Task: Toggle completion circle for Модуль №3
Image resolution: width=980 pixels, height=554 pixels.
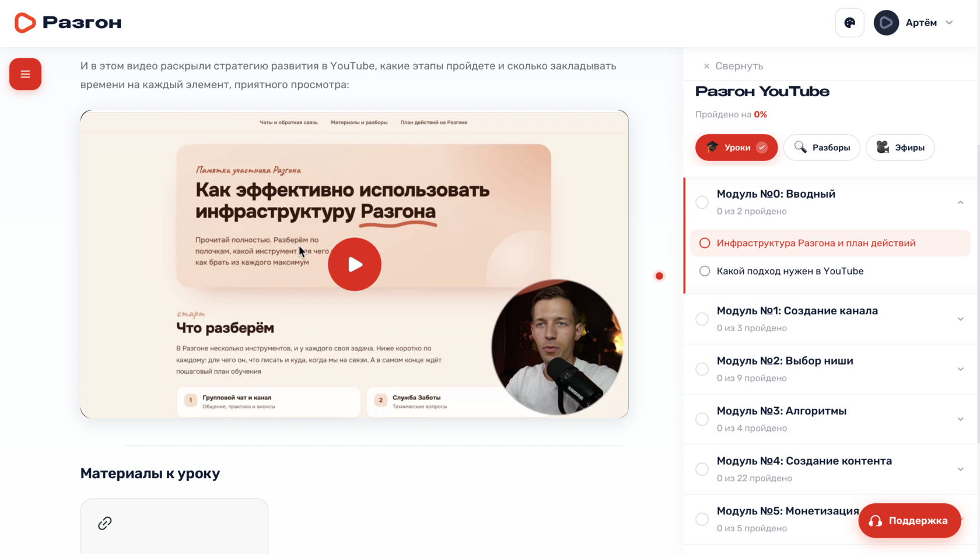Action: pos(702,419)
